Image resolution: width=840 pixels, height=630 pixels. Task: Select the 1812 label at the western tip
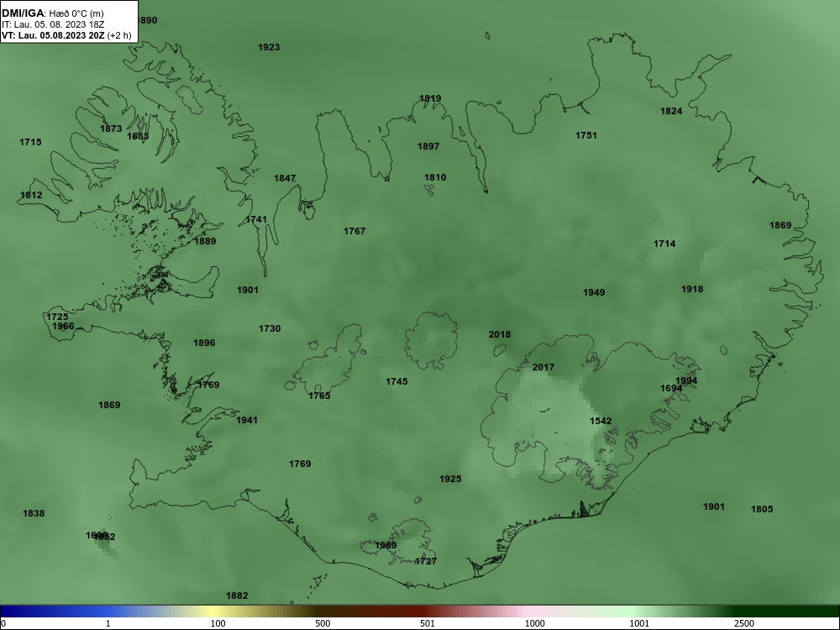[31, 195]
